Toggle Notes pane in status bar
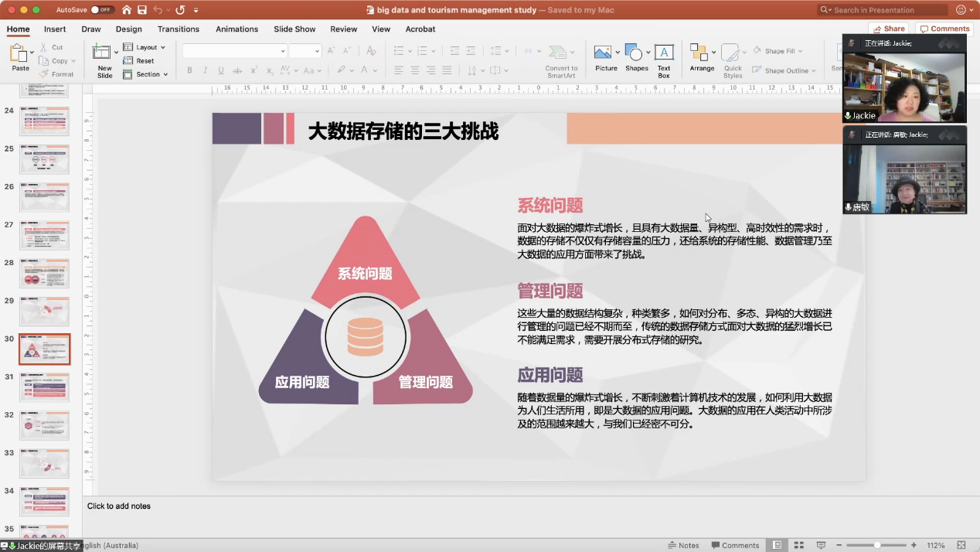This screenshot has width=980, height=552. pos(683,545)
